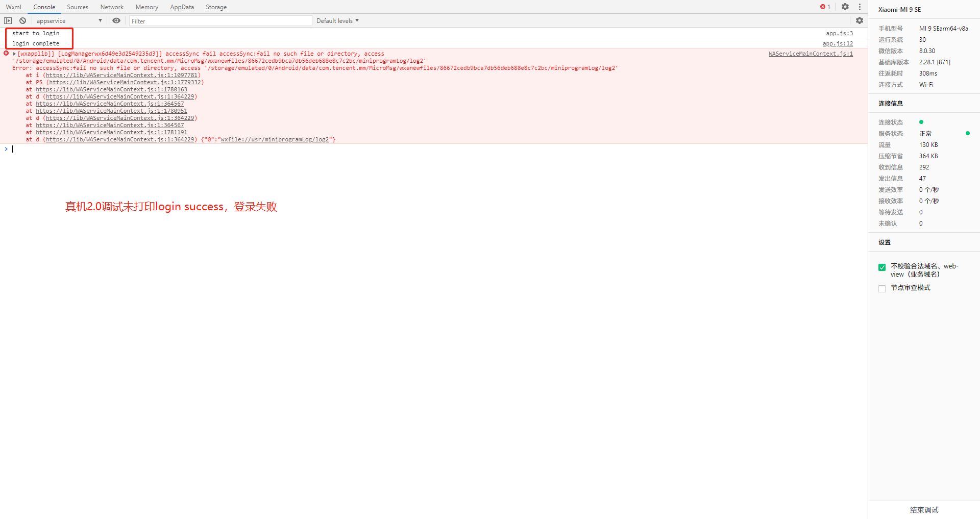
Task: Select the 'start to login' log line
Action: 36,33
